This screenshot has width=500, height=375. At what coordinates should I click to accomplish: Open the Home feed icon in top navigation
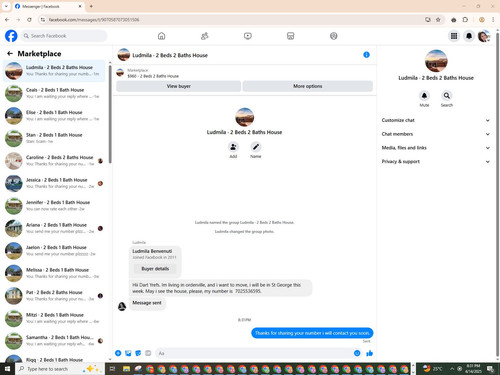pyautogui.click(x=161, y=36)
